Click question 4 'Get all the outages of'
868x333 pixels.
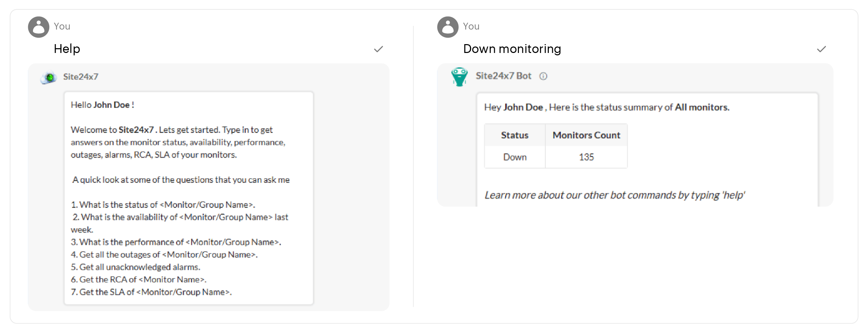pos(164,255)
